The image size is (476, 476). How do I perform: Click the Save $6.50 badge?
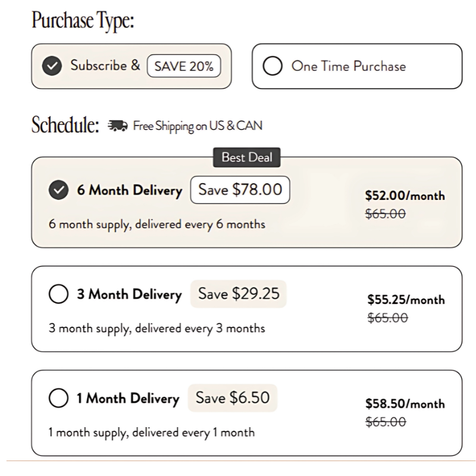[233, 398]
